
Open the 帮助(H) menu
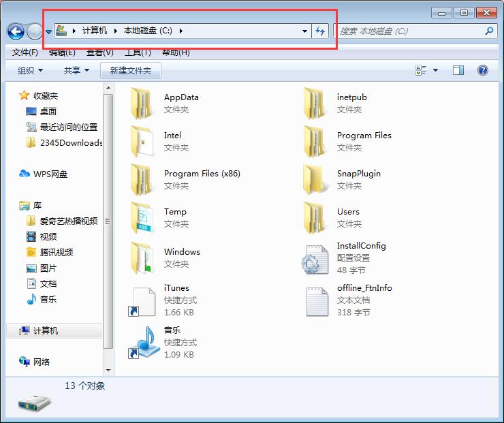click(176, 52)
